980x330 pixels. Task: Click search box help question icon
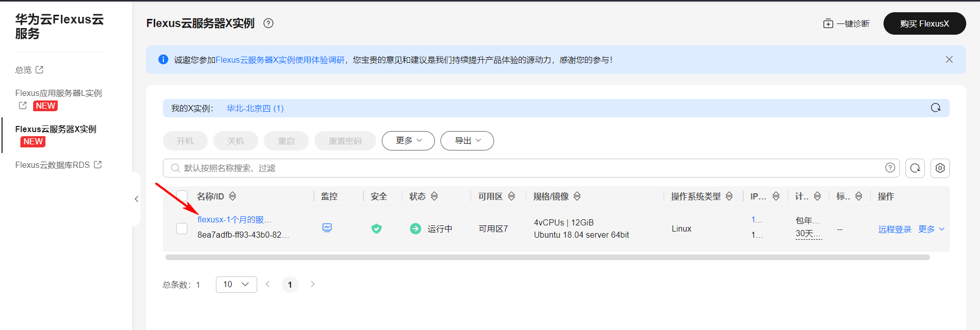click(x=890, y=168)
